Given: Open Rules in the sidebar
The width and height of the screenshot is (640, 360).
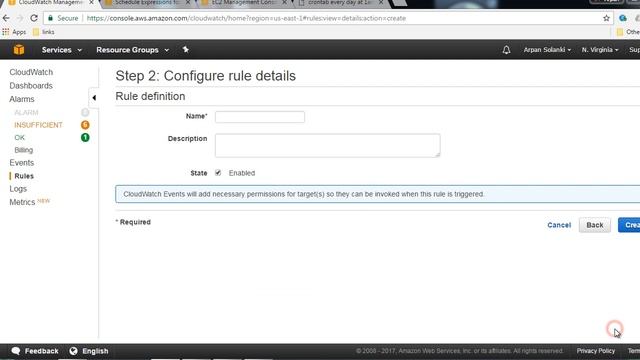Looking at the screenshot, I should coord(24,176).
